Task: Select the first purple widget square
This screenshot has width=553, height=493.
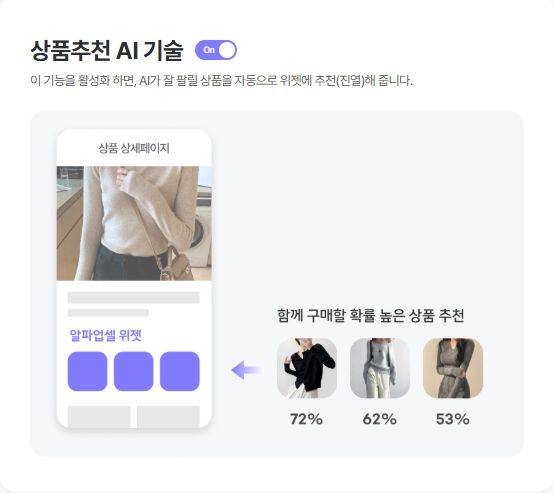Action: pos(87,371)
